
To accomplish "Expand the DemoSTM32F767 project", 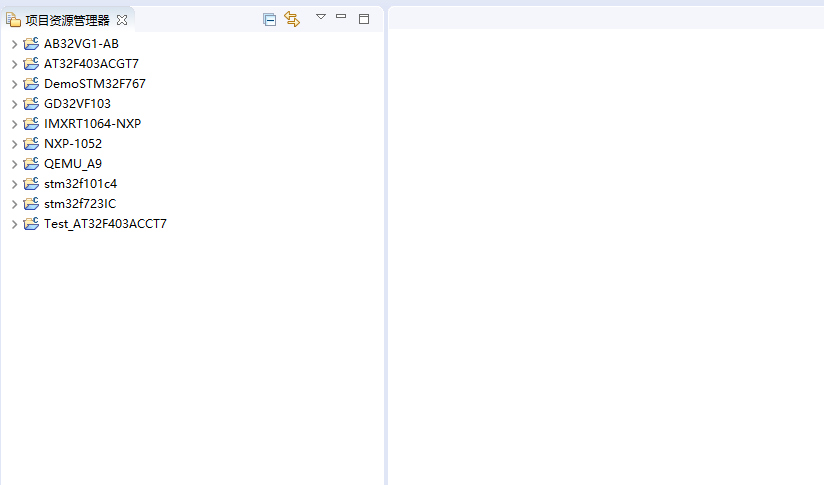I will coord(15,84).
